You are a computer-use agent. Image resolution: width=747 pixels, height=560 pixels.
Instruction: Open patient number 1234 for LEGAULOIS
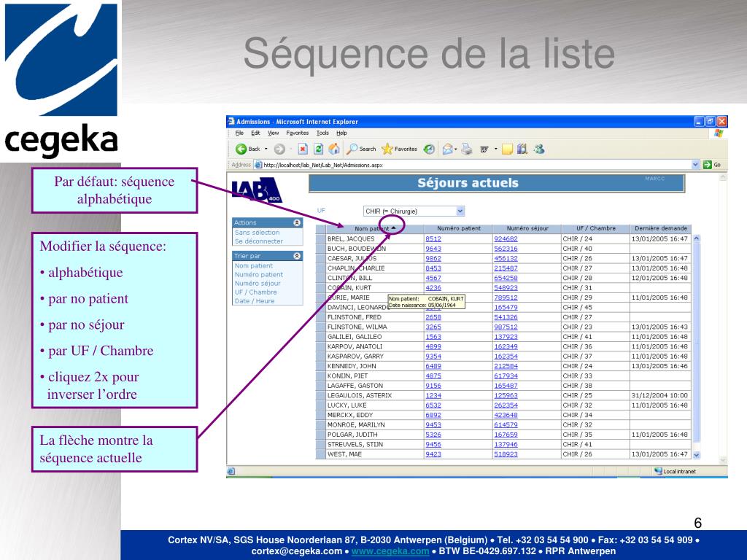[x=433, y=395]
